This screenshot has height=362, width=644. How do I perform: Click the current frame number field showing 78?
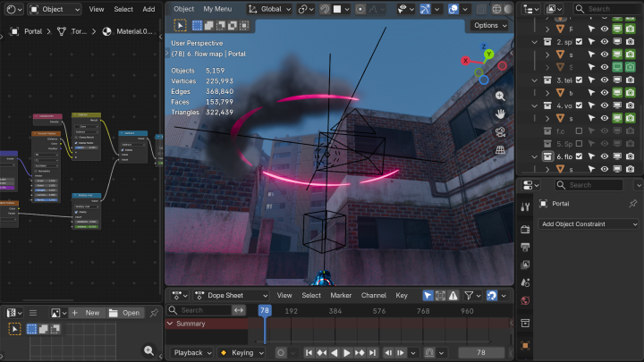[482, 353]
